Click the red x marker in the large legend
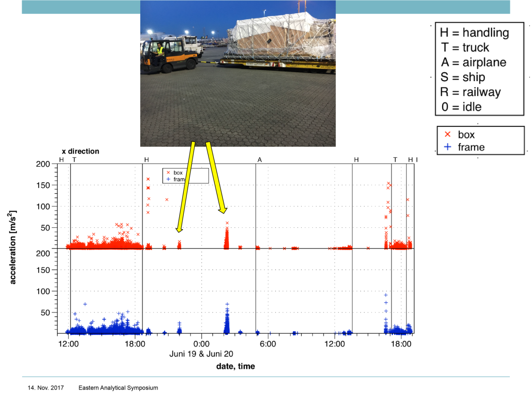The image size is (532, 399). click(448, 135)
